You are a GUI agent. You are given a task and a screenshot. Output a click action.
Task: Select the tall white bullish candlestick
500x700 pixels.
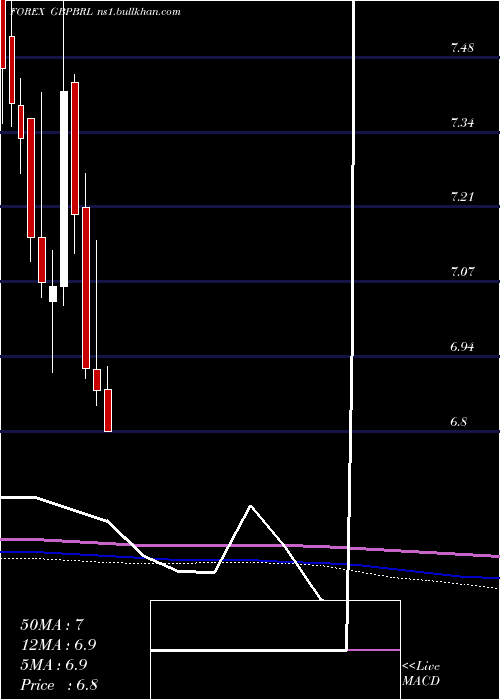[x=64, y=189]
